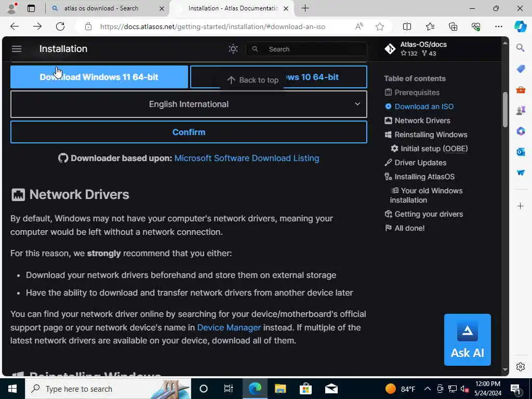Open the sidebar Microsoft 365 icon
This screenshot has height=399, width=532.
[521, 131]
